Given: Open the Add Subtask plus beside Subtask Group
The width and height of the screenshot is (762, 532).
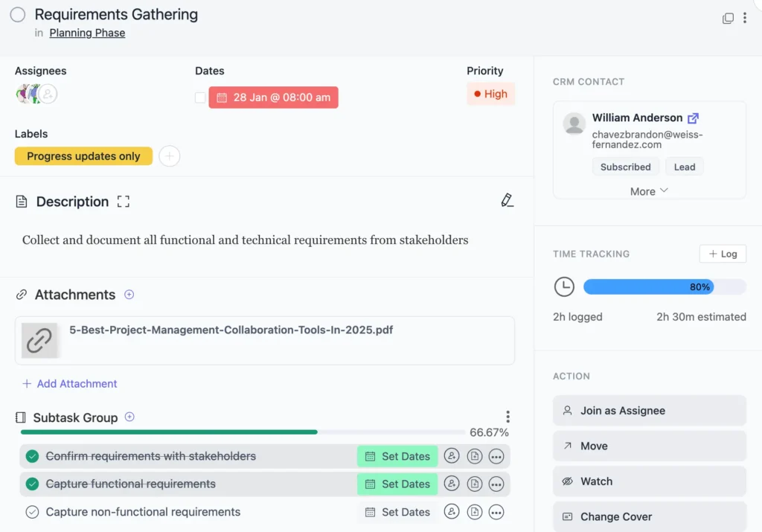Looking at the screenshot, I should click(x=129, y=417).
